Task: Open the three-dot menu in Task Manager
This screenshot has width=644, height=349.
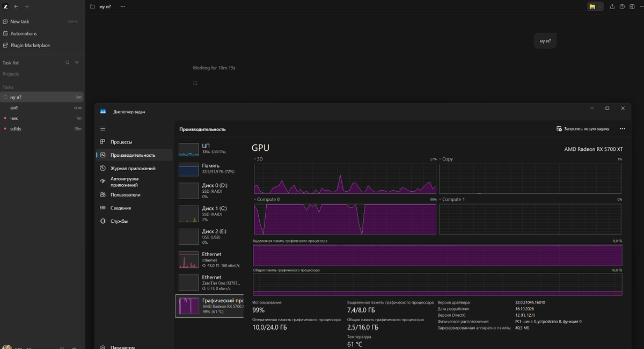Action: (622, 129)
